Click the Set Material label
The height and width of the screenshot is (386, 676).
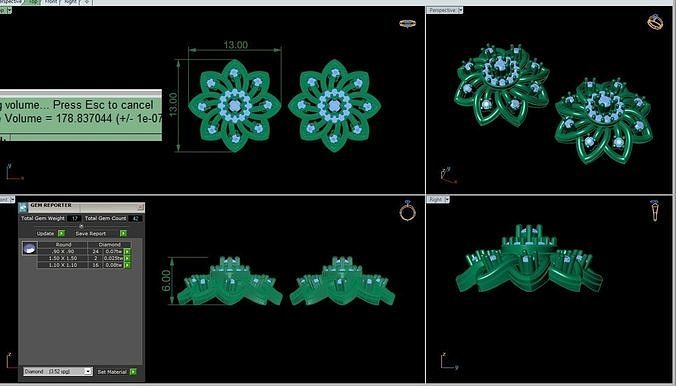coord(112,371)
